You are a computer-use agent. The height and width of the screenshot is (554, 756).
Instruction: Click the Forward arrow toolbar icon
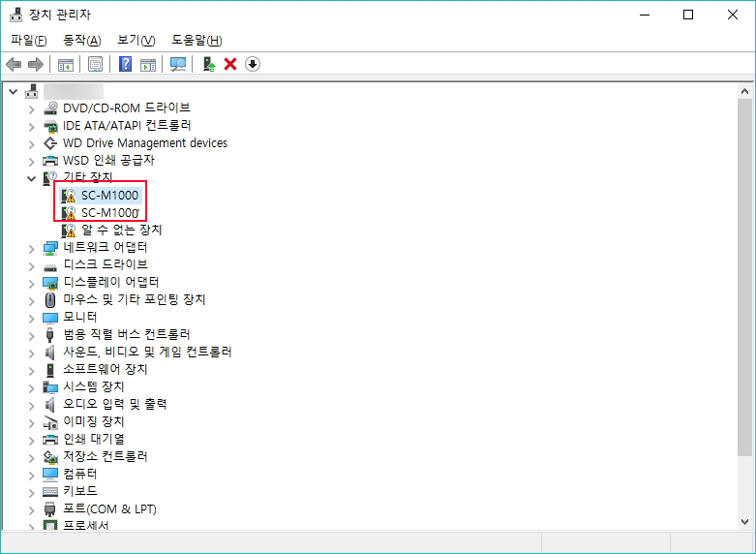[36, 64]
